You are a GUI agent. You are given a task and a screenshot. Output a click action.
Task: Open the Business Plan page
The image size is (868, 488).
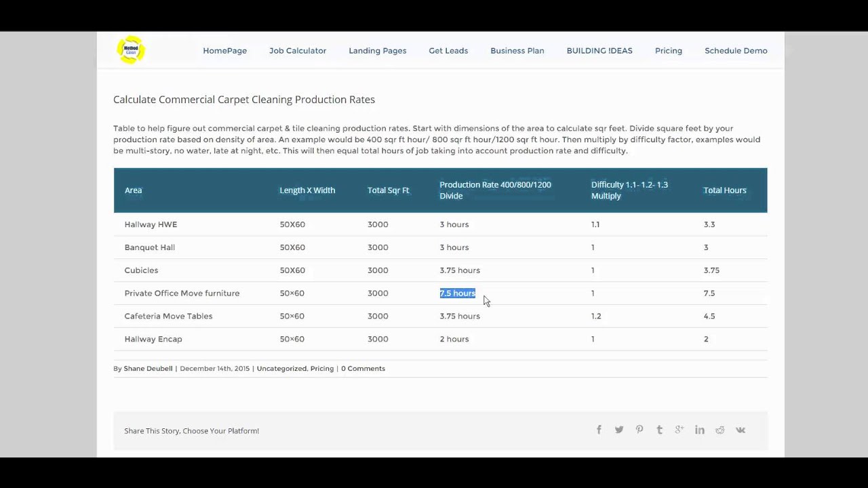[517, 51]
